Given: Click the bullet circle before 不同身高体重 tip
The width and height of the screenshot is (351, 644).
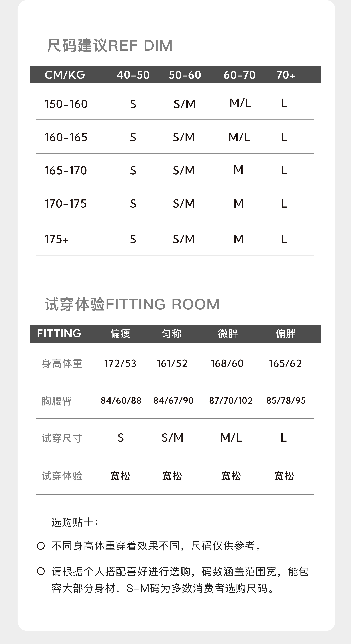Looking at the screenshot, I should (x=41, y=546).
